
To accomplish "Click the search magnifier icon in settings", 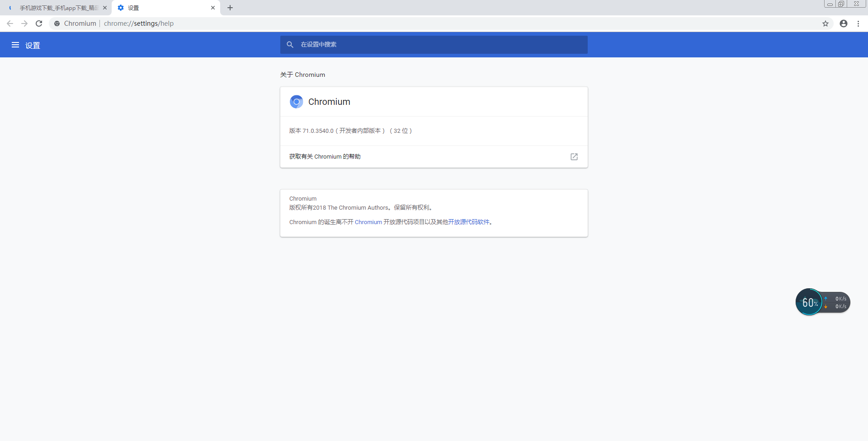I will pos(290,44).
